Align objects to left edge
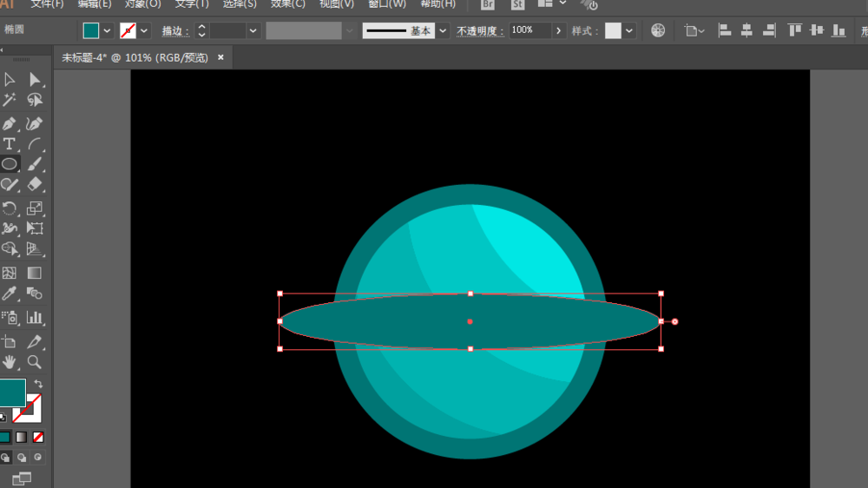 [x=724, y=30]
